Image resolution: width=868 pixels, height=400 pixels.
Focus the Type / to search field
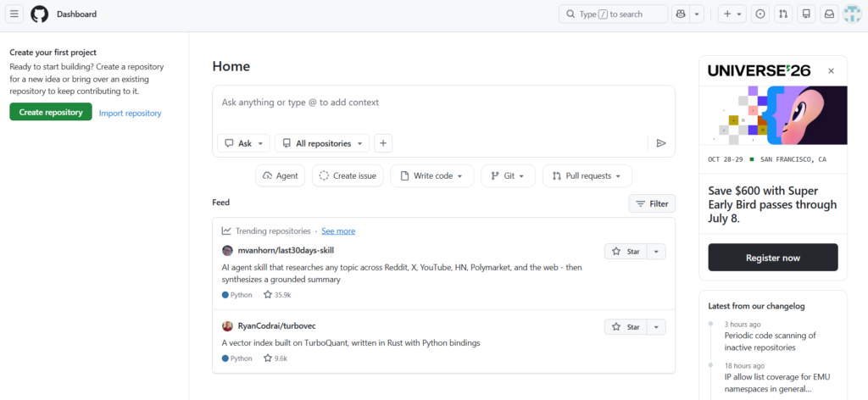[x=614, y=14]
